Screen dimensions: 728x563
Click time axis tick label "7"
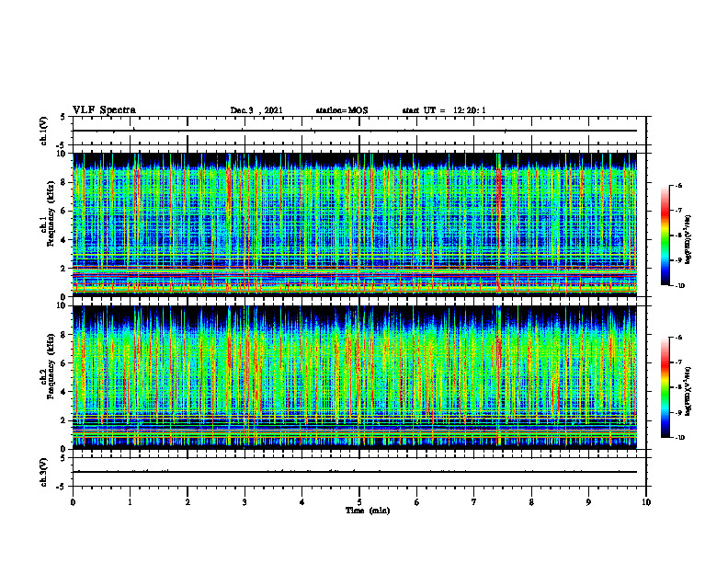pyautogui.click(x=474, y=502)
